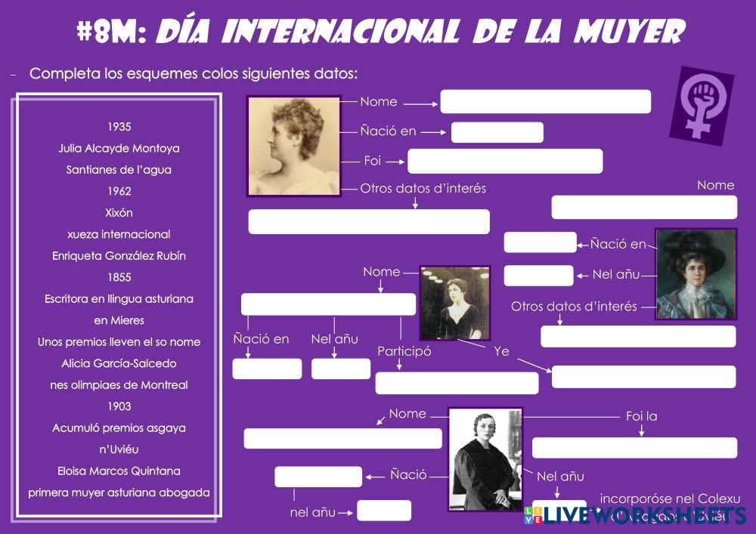Click the Nome field beside the profile portrait
The width and height of the screenshot is (756, 534).
(545, 101)
